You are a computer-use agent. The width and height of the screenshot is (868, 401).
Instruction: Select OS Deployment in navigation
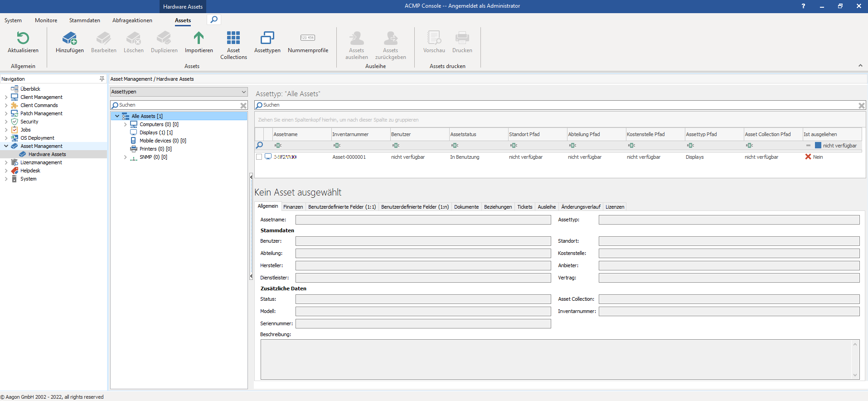(37, 138)
